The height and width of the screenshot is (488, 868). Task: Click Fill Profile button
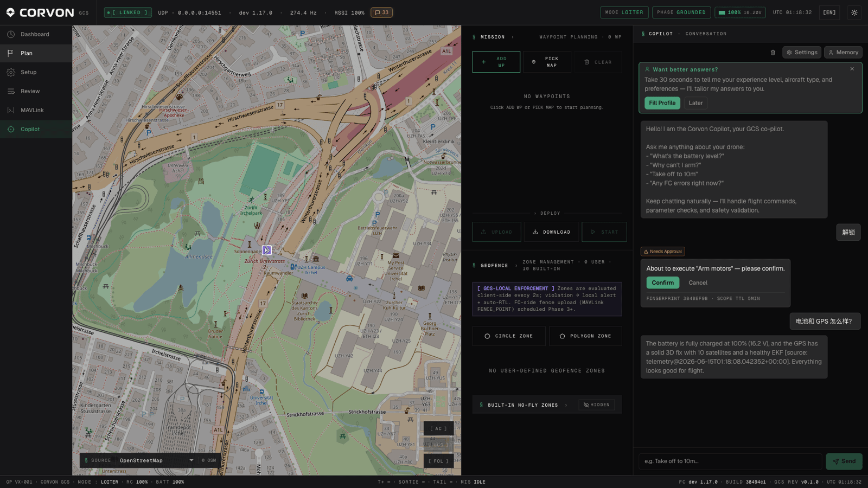coord(662,103)
